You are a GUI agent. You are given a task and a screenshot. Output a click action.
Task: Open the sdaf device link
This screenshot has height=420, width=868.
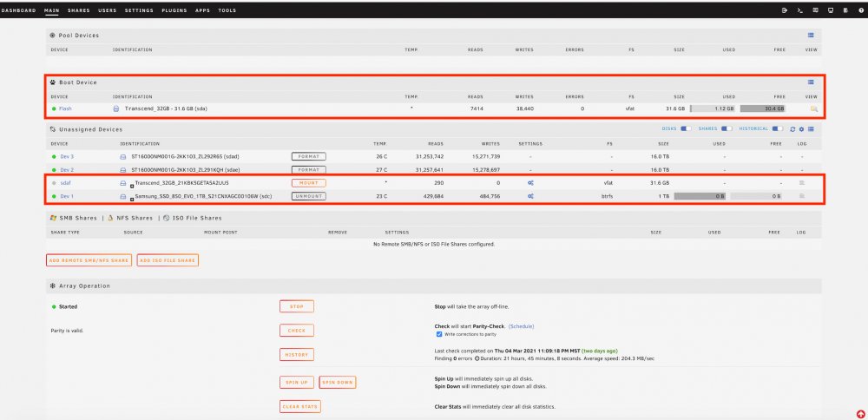tap(65, 182)
